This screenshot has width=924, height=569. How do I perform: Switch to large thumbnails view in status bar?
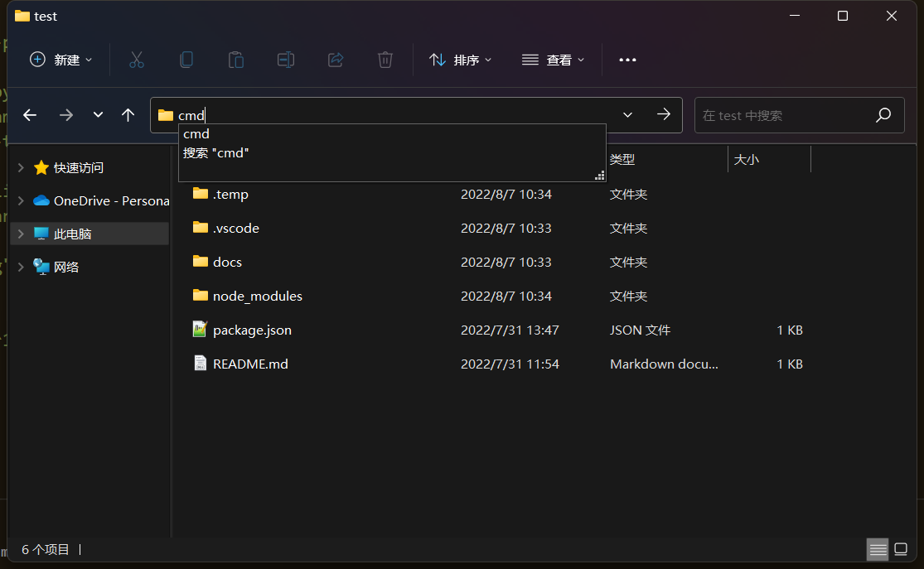902,549
